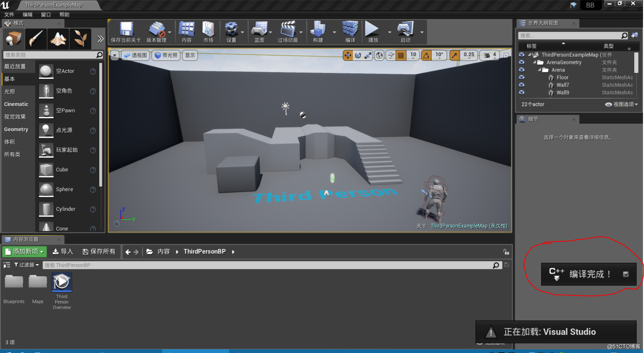Click the Build toolbar icon
This screenshot has width=644, height=353.
[x=318, y=32]
